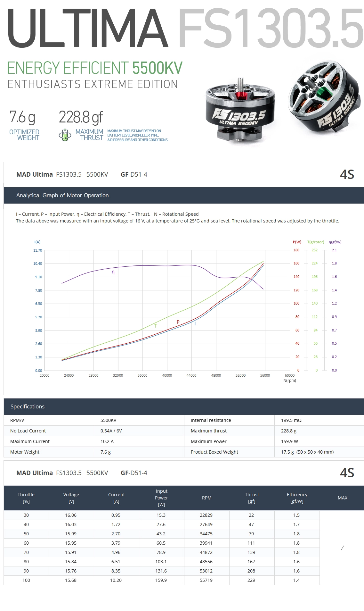Click the current cell 3.79
Viewport: 364px width, 611px height.
(x=116, y=543)
